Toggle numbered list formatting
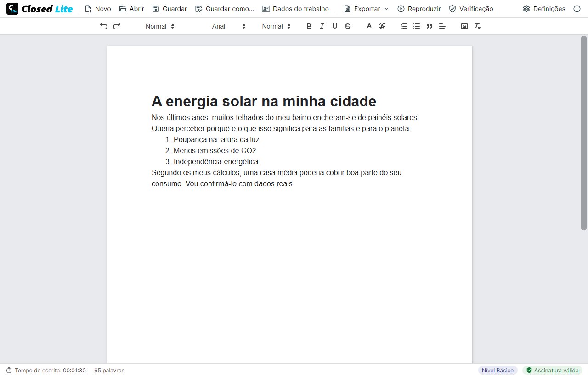This screenshot has width=588, height=377. (x=404, y=26)
